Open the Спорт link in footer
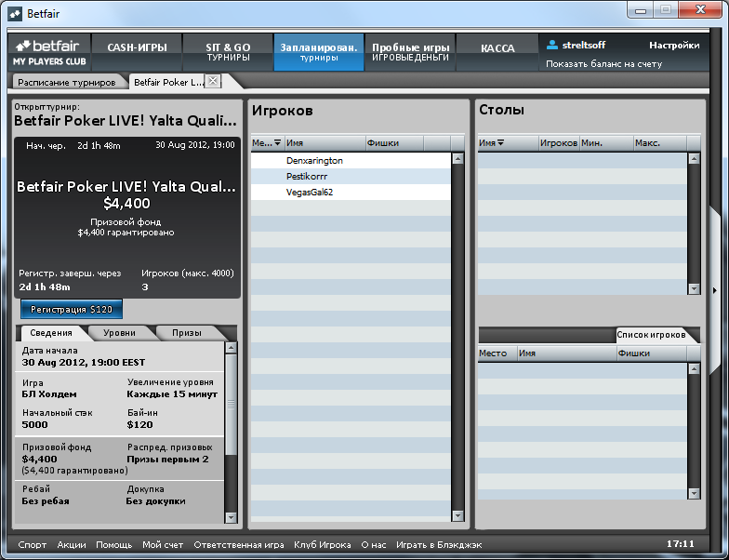This screenshot has height=560, width=729. pyautogui.click(x=32, y=545)
